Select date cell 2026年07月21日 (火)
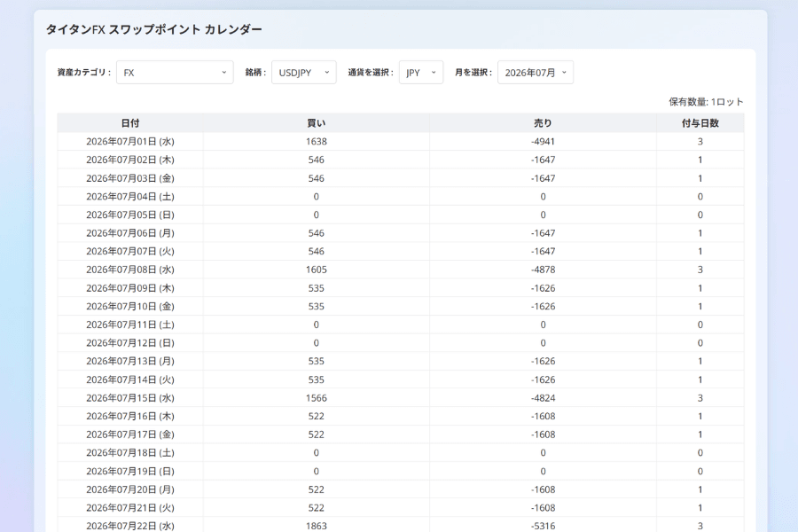 point(130,508)
